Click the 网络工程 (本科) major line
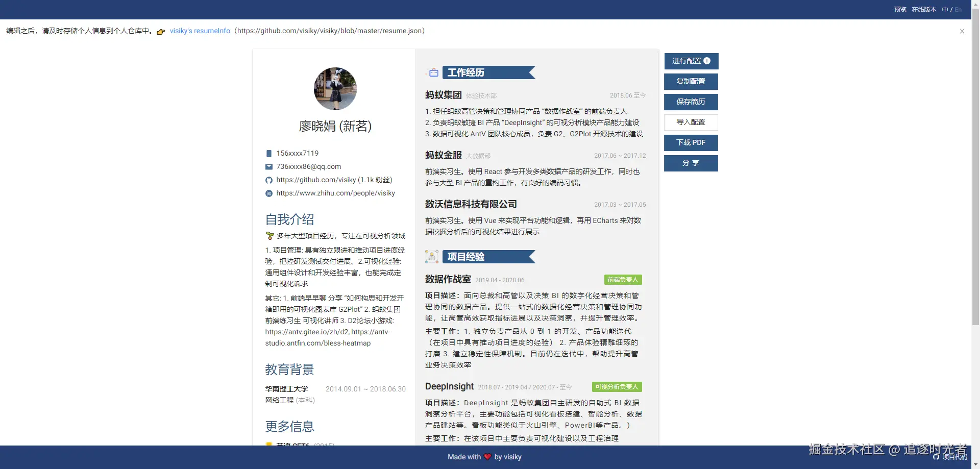980x469 pixels. coord(290,400)
